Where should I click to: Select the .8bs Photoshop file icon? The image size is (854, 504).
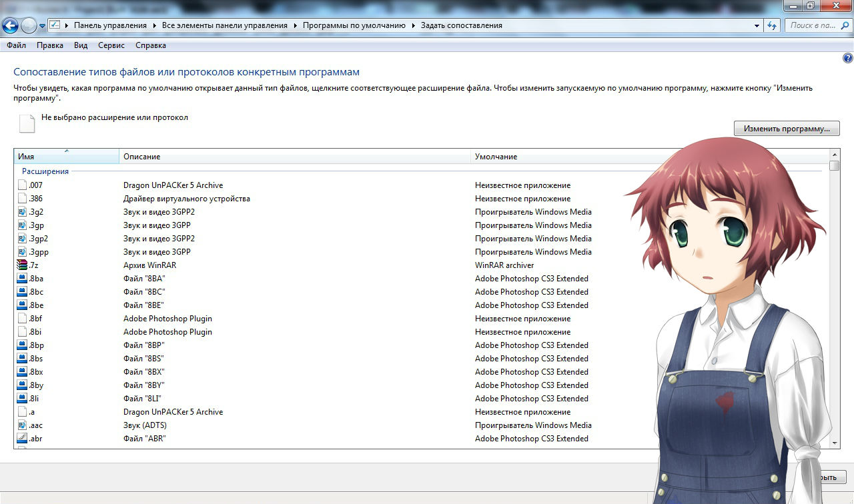click(22, 359)
